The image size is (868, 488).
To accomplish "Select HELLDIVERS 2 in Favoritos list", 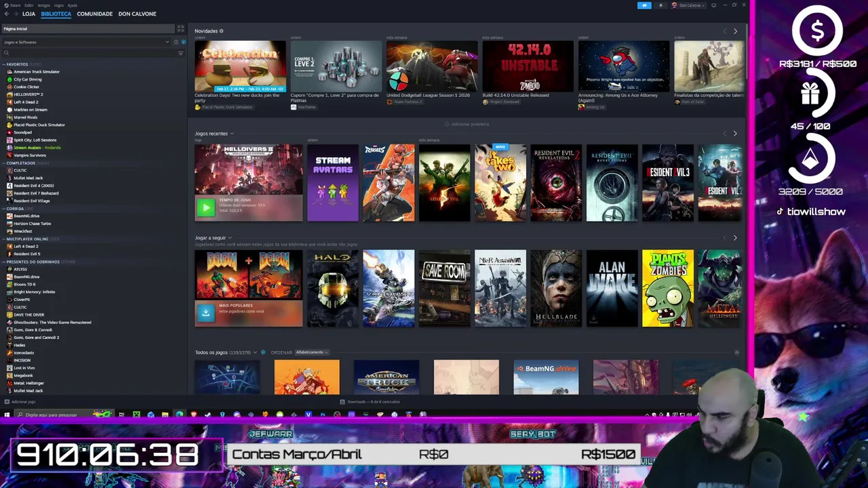I will click(x=27, y=94).
